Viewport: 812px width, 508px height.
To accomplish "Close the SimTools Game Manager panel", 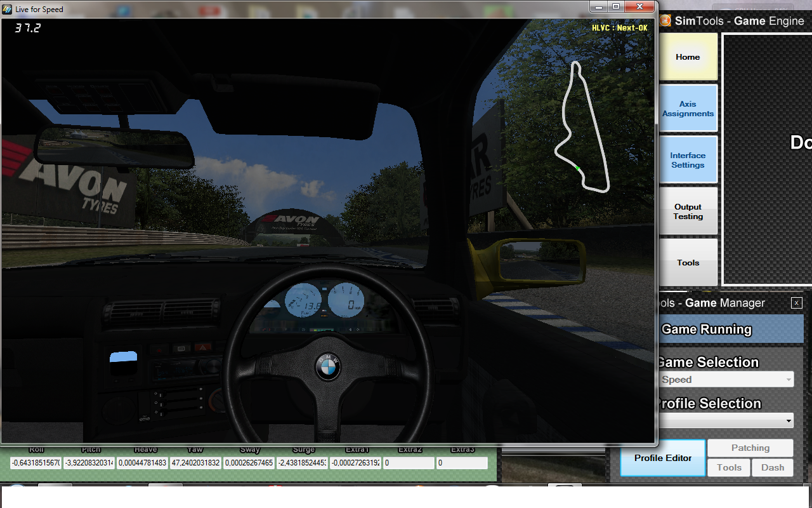I will 797,303.
